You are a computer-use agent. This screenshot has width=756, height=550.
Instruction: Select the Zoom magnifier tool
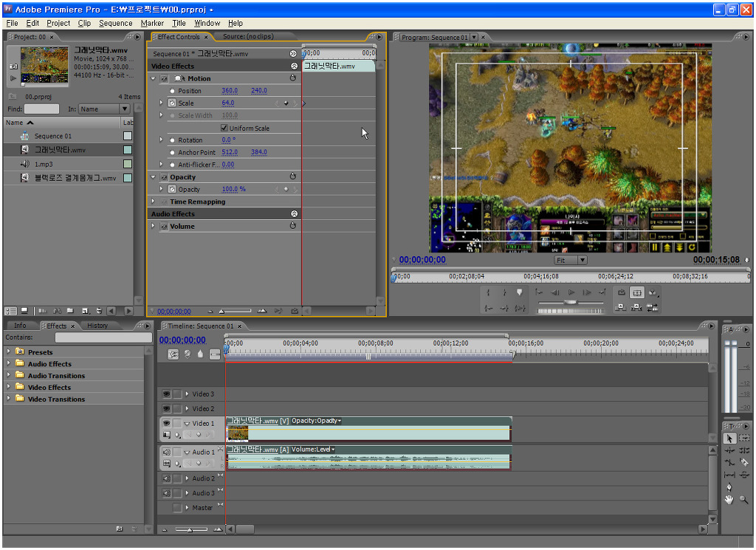(x=743, y=500)
